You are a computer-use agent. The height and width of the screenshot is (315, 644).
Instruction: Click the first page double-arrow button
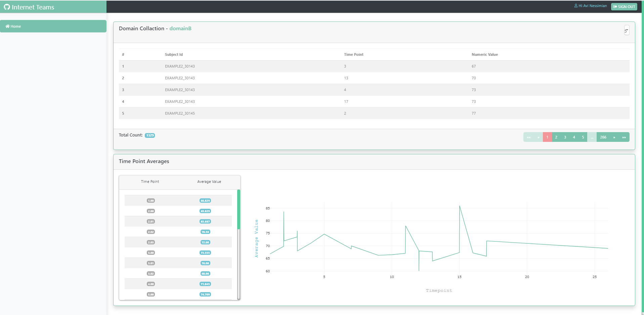click(529, 137)
